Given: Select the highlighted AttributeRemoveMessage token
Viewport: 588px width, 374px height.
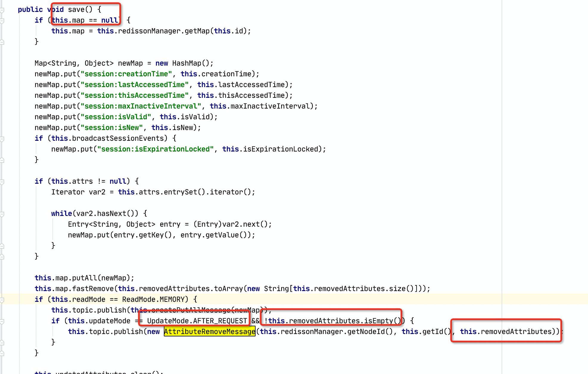Looking at the screenshot, I should tap(209, 331).
